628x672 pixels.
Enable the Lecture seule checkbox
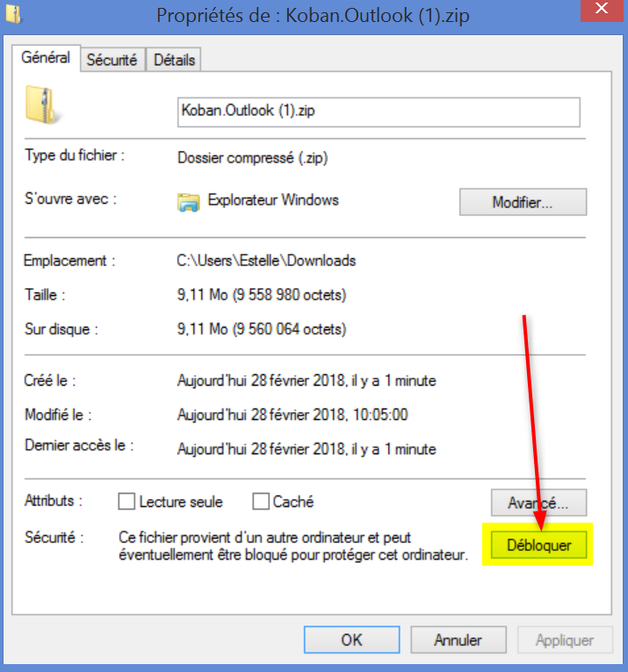tap(126, 501)
